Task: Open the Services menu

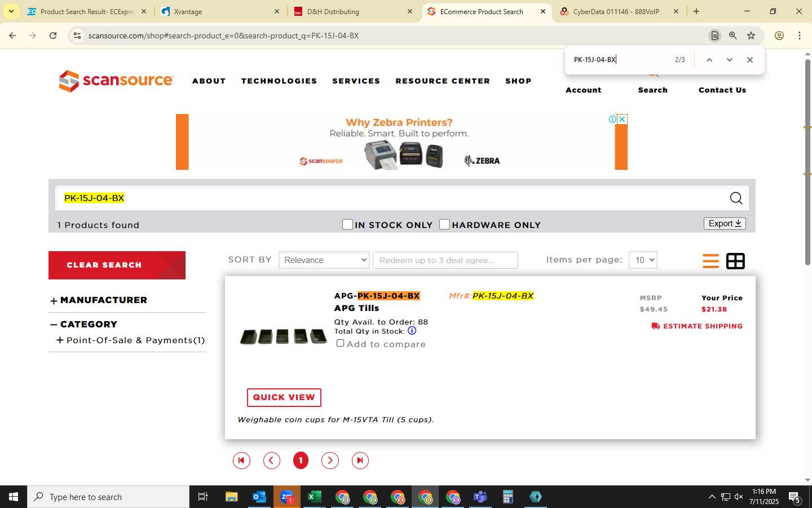Action: pyautogui.click(x=356, y=81)
